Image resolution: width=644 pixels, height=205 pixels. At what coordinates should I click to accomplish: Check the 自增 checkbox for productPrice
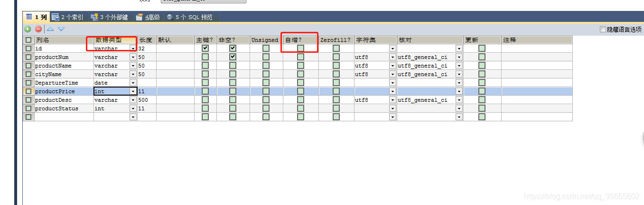click(300, 91)
